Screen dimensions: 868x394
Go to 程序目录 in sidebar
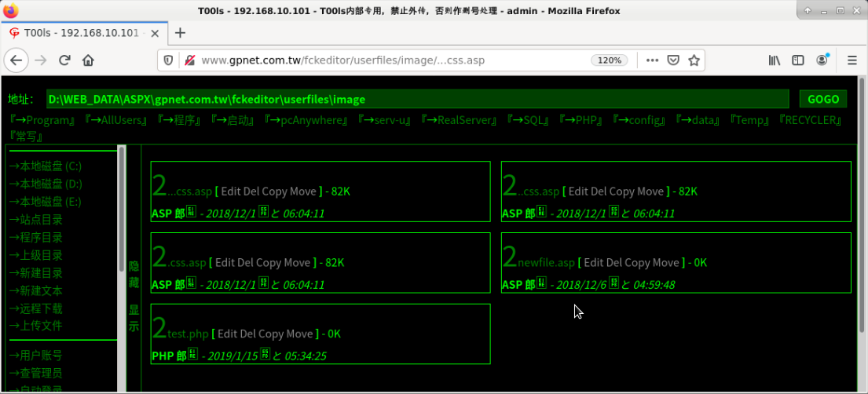tap(35, 237)
